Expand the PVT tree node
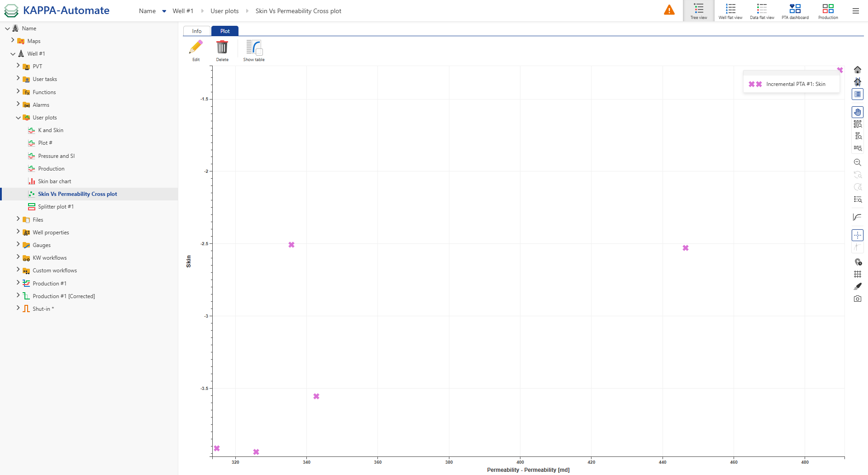This screenshot has width=868, height=475. [19, 66]
